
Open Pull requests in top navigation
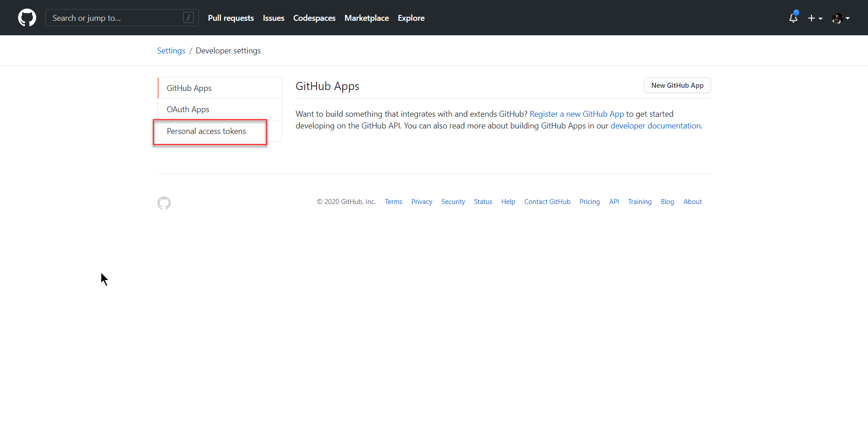[231, 18]
